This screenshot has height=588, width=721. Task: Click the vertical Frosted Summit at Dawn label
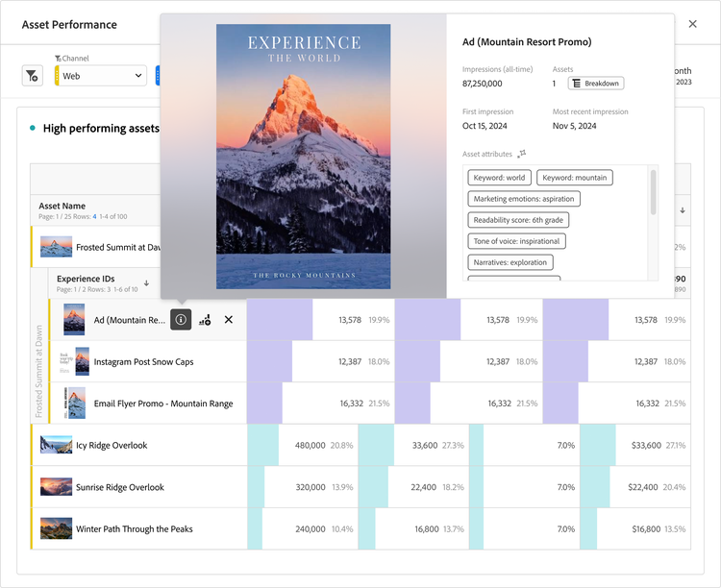point(39,372)
